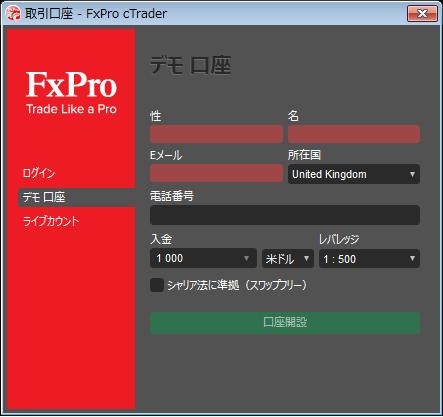Click the Trade Like a Pro tagline
Viewport: 443px width, 417px height.
71,109
